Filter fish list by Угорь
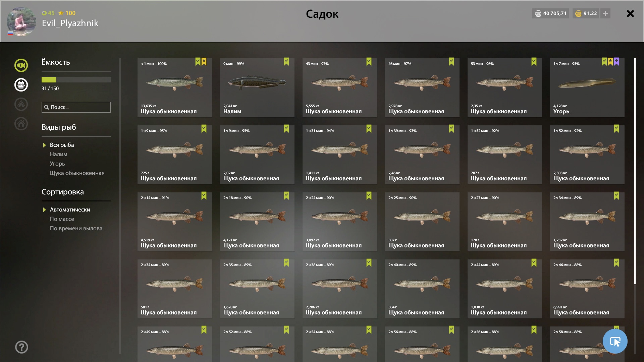Viewport: 644px width, 362px height. point(57,164)
